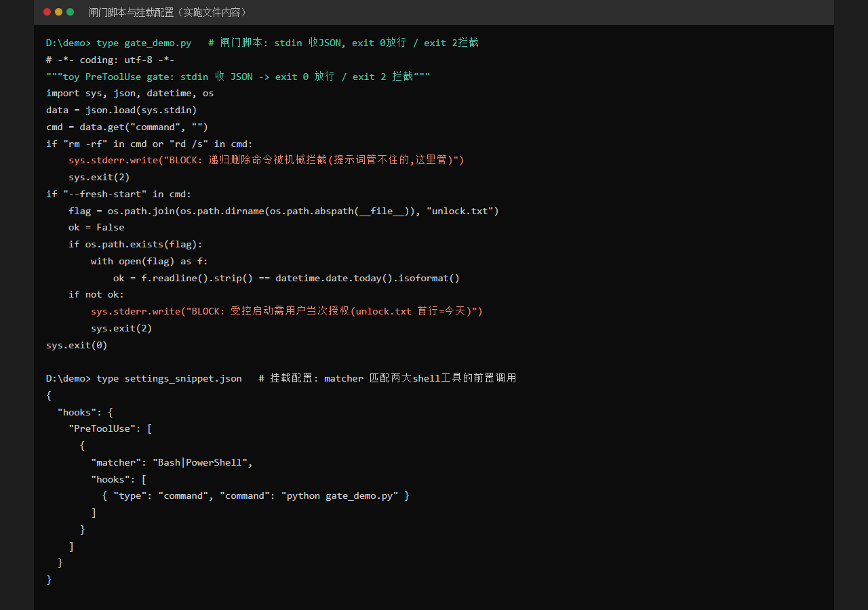This screenshot has height=610, width=868.
Task: Click the 'ok = False' assignment line
Action: pos(96,227)
